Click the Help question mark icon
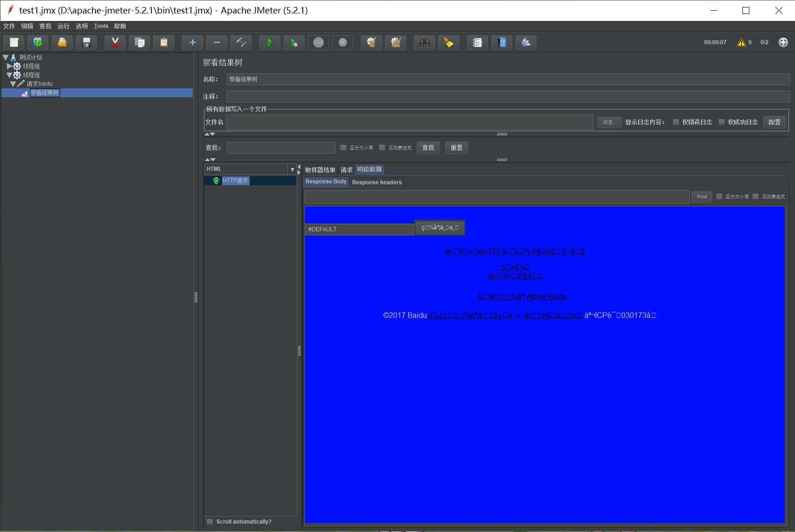Screen dimensions: 795x532 (502, 42)
